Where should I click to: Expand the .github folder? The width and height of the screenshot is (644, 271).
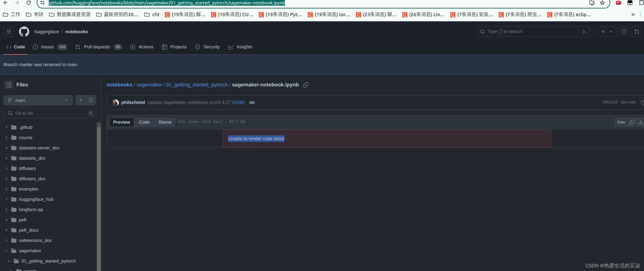click(x=6, y=127)
